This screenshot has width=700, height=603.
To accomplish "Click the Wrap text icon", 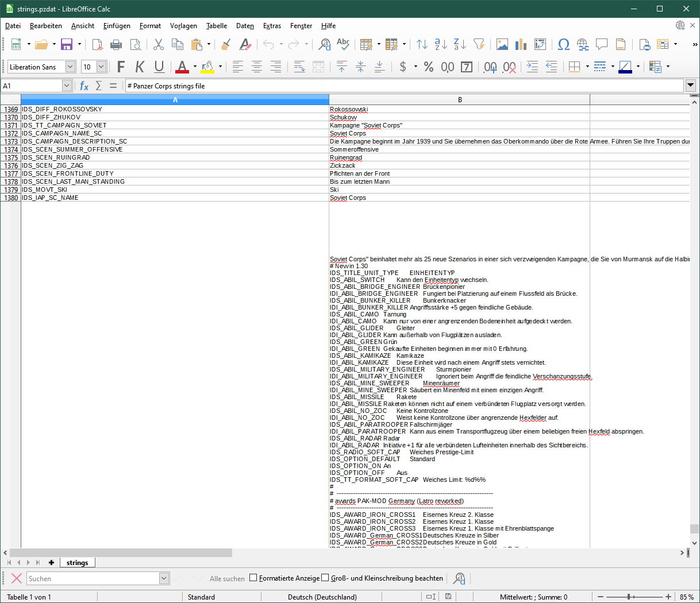I will click(x=299, y=67).
